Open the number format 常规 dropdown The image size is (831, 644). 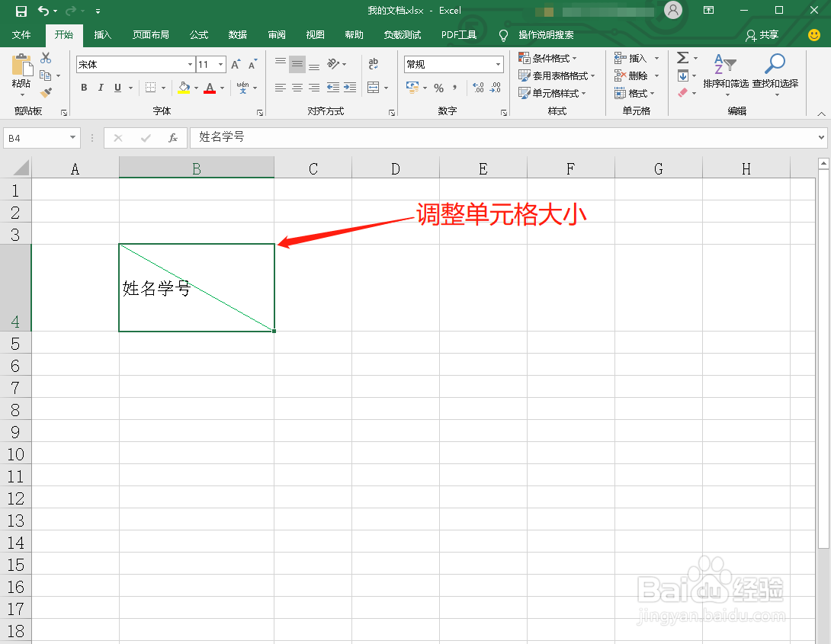[498, 65]
